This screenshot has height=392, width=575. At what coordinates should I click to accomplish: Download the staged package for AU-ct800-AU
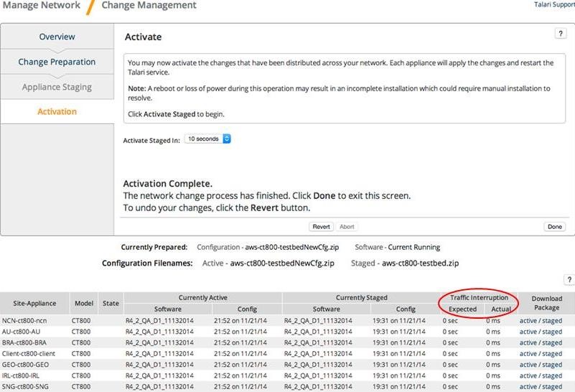tap(552, 332)
